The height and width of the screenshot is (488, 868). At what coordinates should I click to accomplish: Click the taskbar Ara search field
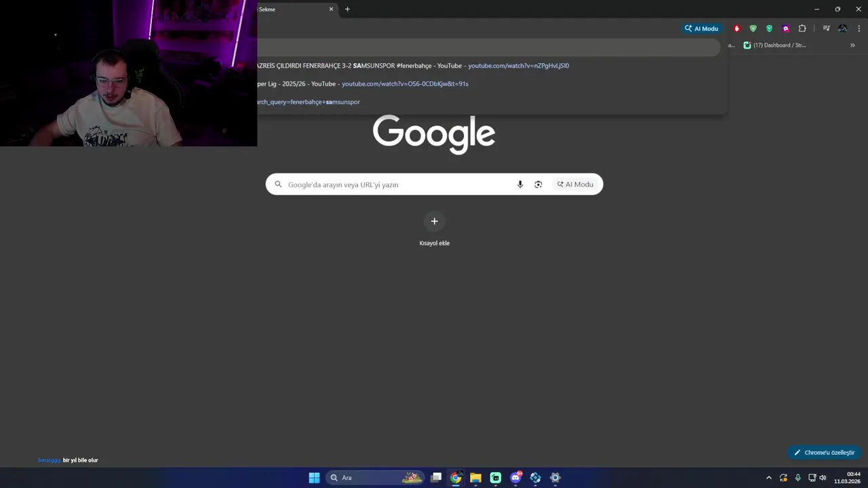[x=375, y=478]
